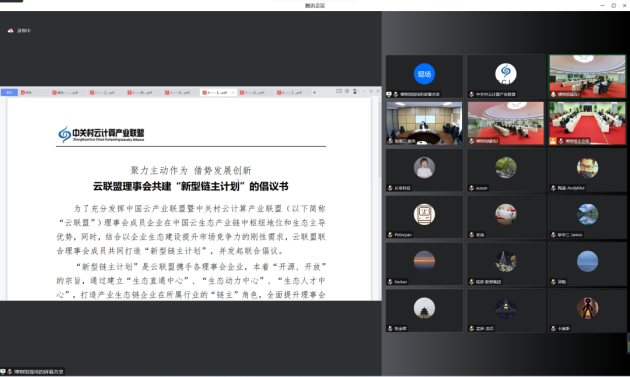Toggle muted mic in stick figure tile

(553, 329)
